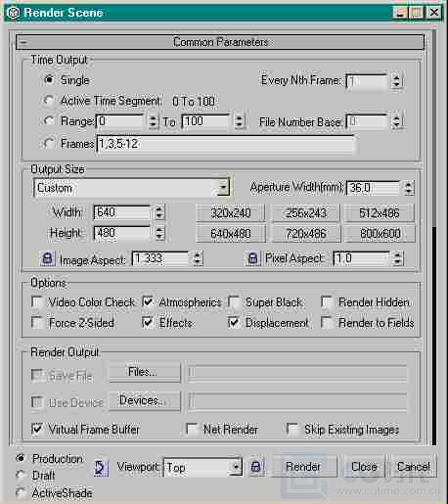Click the Frames list input field
The image size is (448, 504).
tap(225, 144)
